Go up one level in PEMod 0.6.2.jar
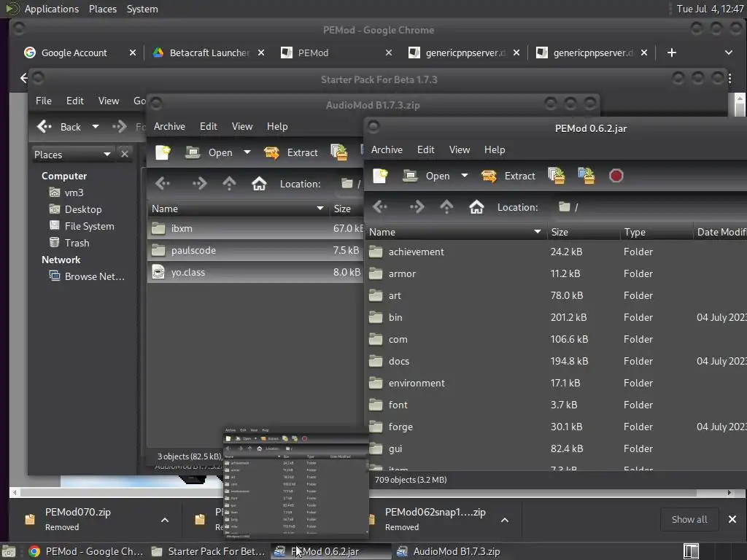747x560 pixels. pos(446,206)
